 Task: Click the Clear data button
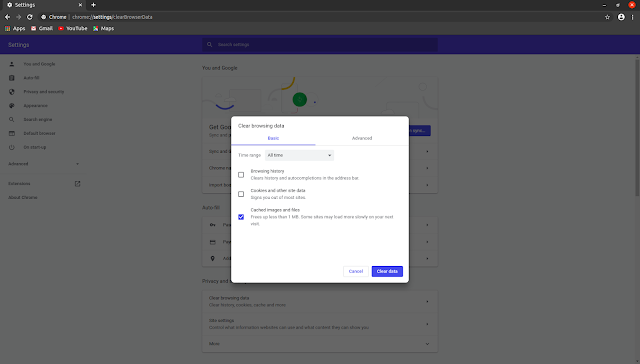pos(387,271)
